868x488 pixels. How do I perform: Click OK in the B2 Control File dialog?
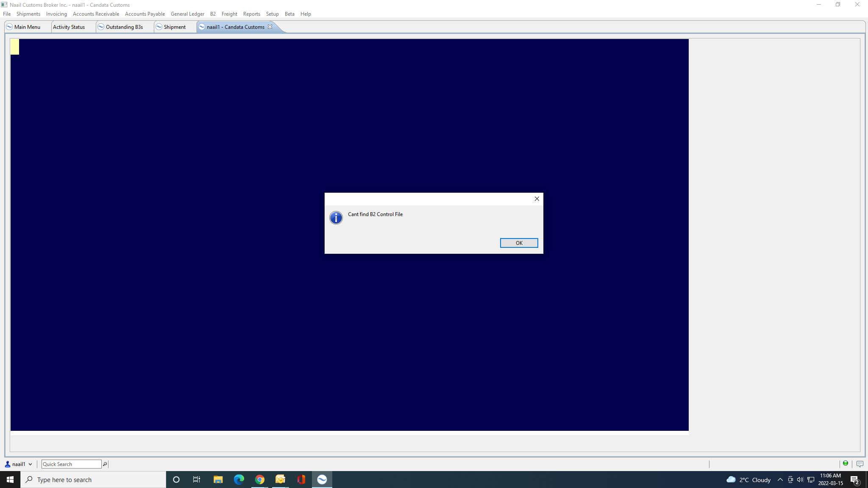tap(519, 243)
